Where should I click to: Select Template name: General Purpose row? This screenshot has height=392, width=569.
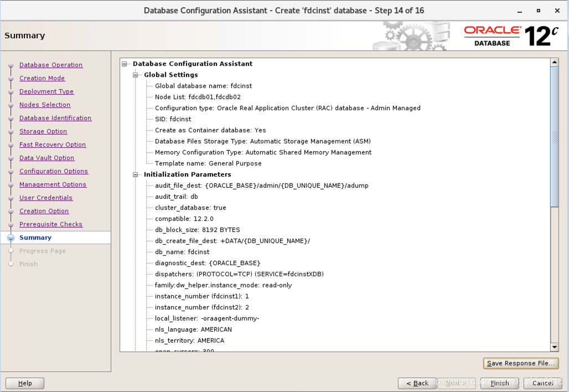pos(208,163)
